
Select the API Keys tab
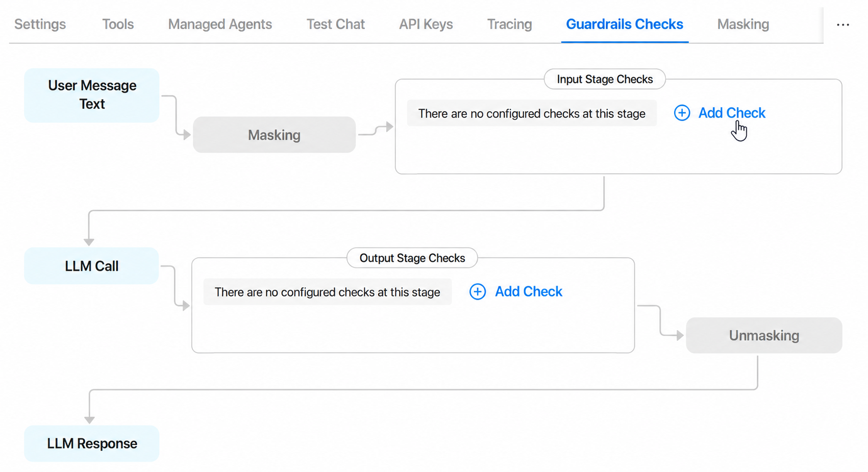click(x=426, y=24)
